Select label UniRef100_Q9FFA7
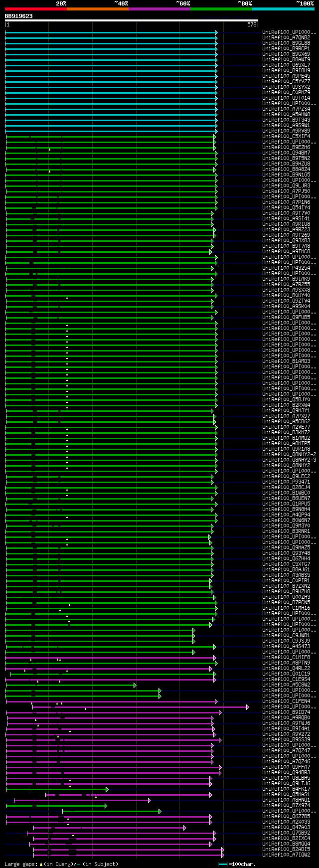This screenshot has height=868, width=319. pos(286,767)
